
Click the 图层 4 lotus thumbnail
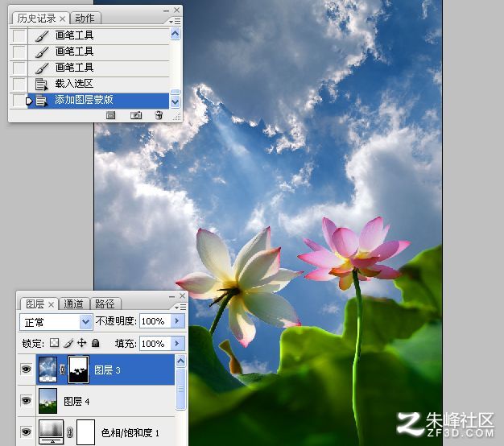click(48, 401)
